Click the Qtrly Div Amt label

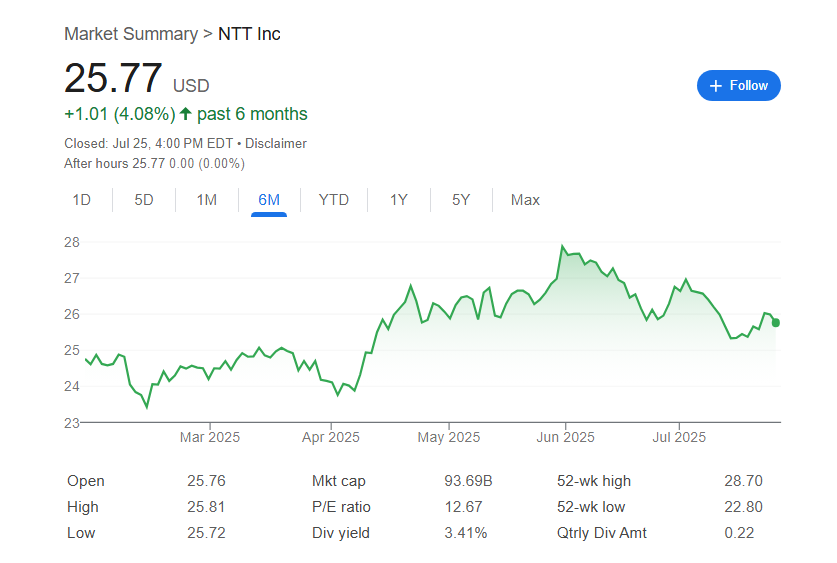click(x=602, y=533)
